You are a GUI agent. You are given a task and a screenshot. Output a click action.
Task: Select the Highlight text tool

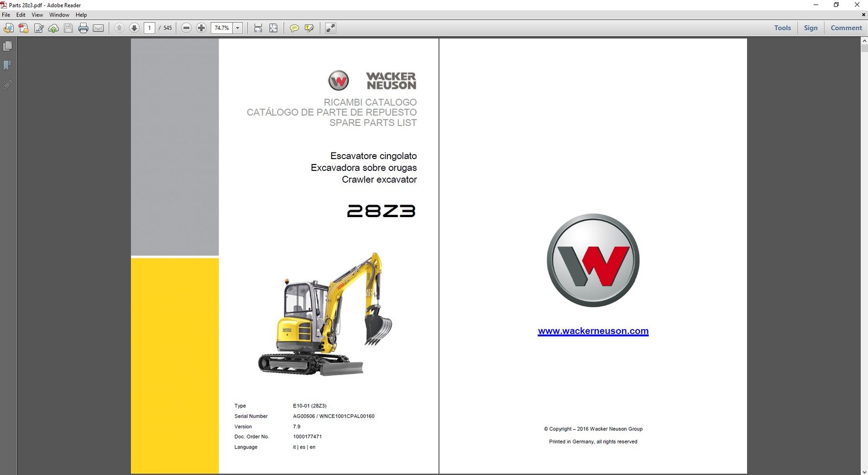coord(309,28)
